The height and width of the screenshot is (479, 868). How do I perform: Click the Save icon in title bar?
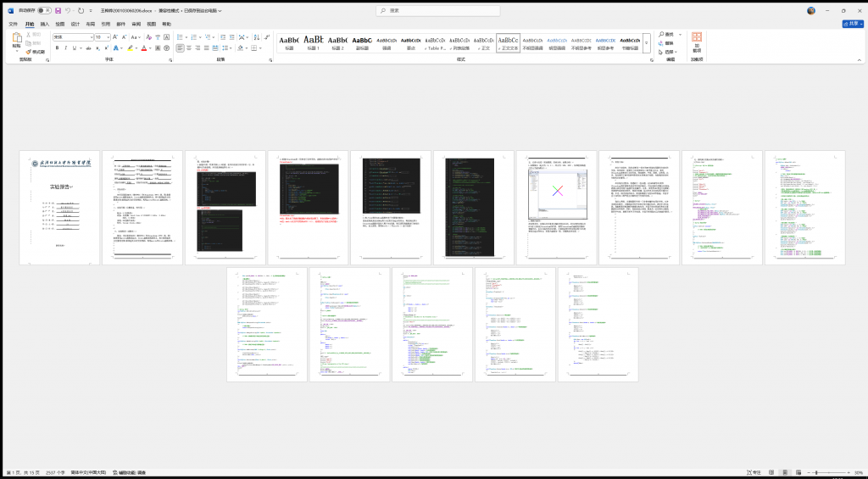(x=58, y=11)
